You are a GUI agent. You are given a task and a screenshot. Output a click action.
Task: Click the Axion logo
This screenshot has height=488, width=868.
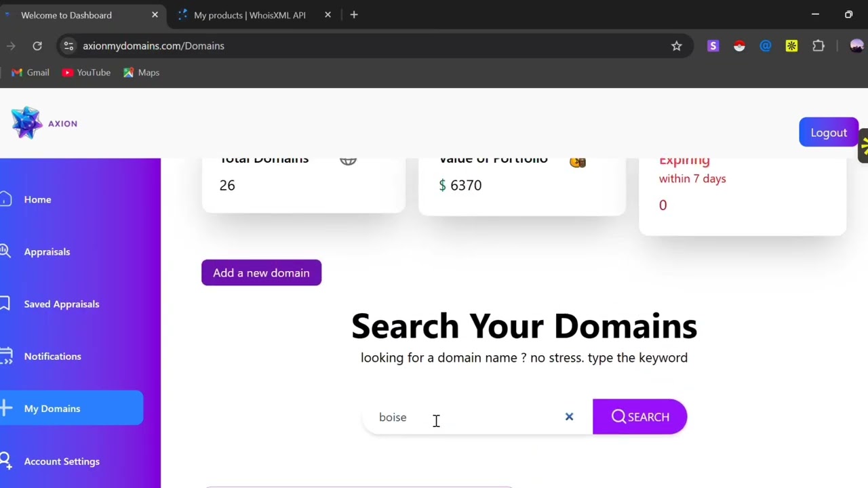pos(44,123)
